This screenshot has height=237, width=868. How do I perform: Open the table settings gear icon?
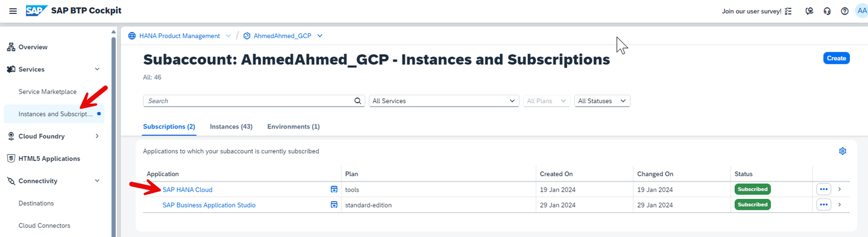[x=843, y=151]
